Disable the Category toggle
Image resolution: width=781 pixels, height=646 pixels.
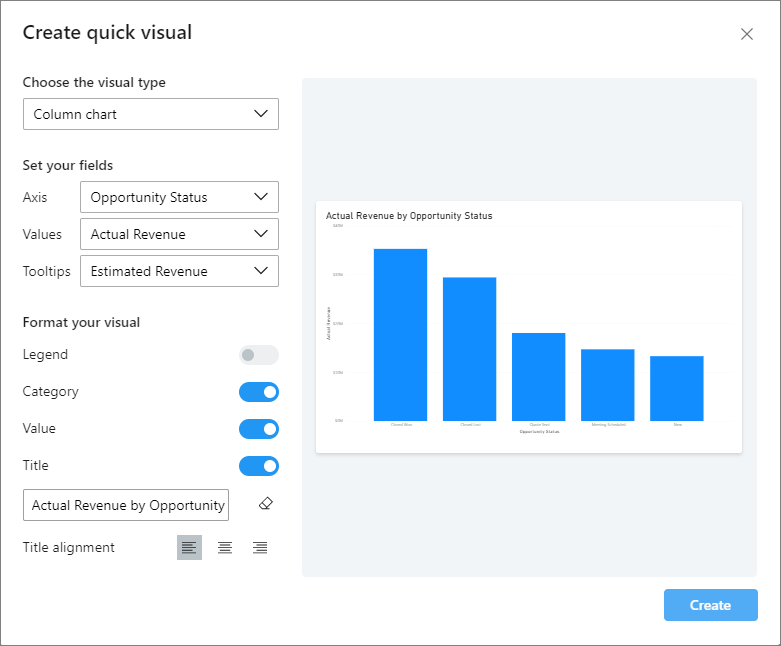pyautogui.click(x=259, y=392)
